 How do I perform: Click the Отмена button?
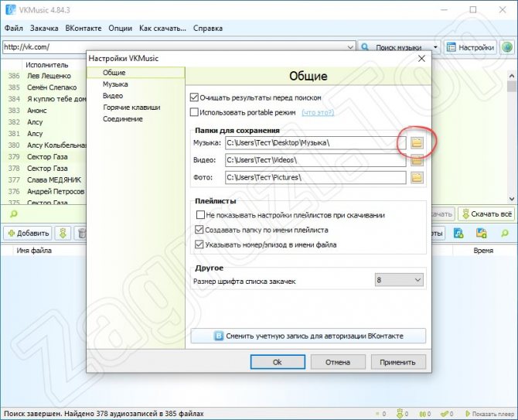(x=338, y=362)
